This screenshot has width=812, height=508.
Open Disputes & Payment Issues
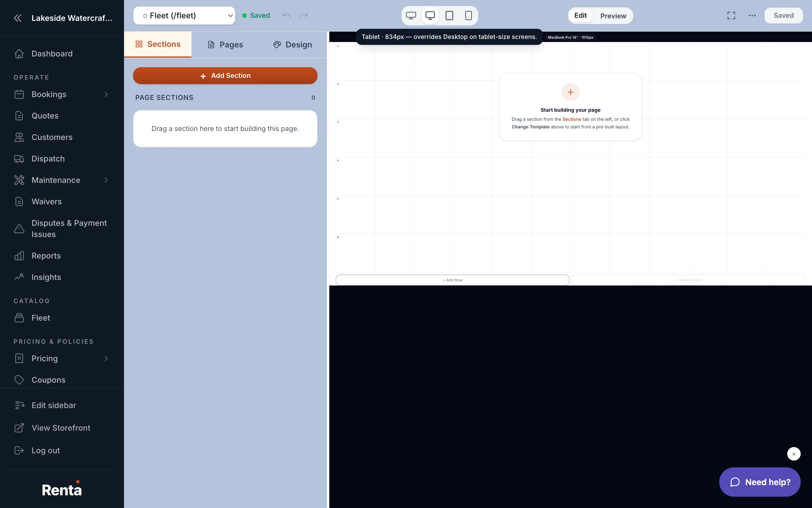click(x=69, y=229)
